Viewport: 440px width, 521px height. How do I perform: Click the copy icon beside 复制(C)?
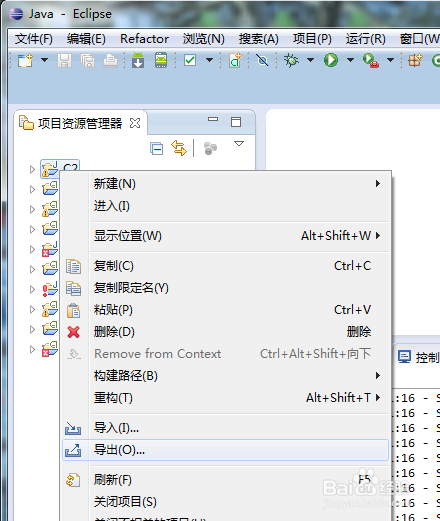(73, 266)
